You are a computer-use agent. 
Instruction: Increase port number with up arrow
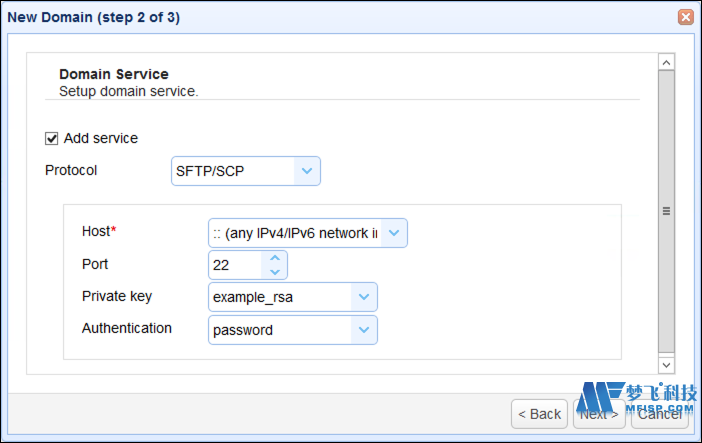(x=275, y=258)
